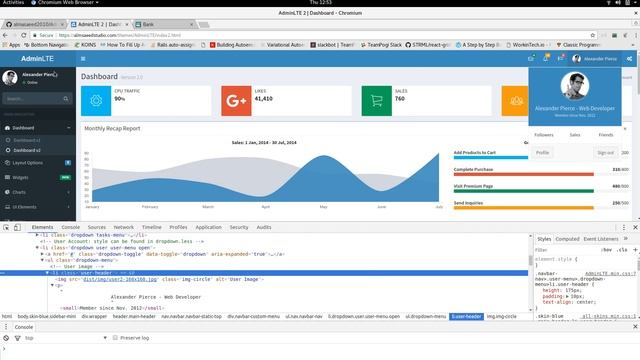Click the console filter funnel icon

tap(18, 338)
